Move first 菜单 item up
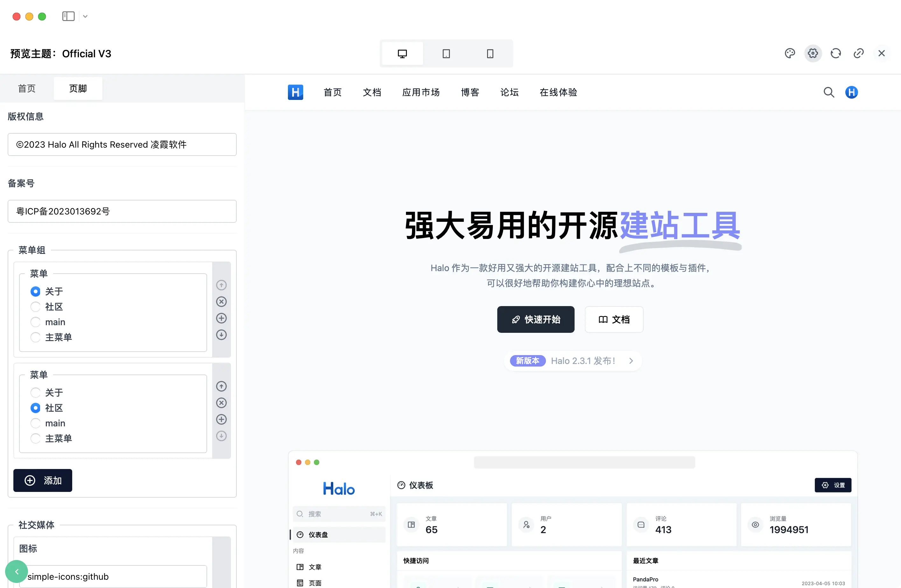This screenshot has height=588, width=901. coord(221,285)
